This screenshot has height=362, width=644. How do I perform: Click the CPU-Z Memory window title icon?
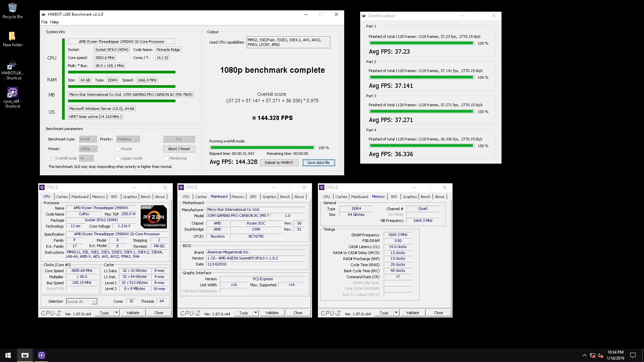[322, 187]
